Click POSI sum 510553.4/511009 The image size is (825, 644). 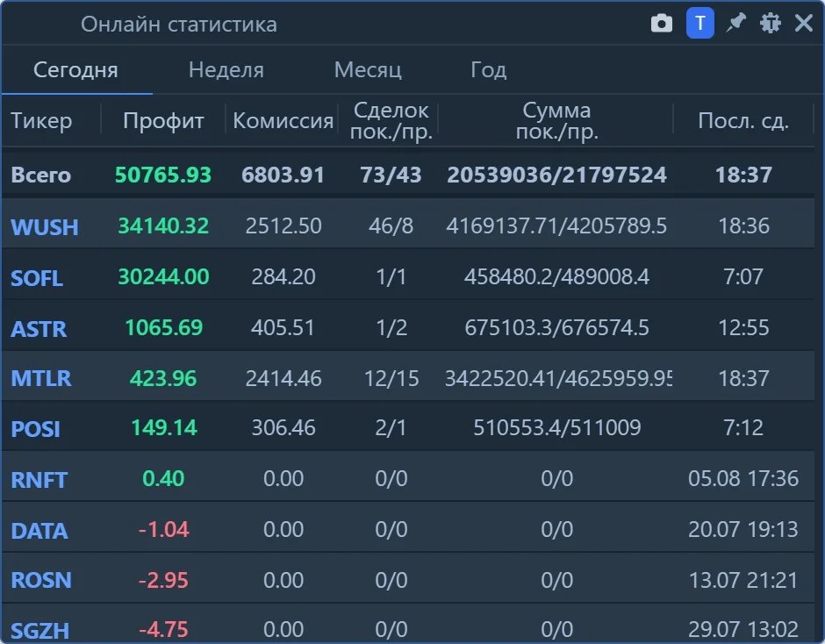click(557, 427)
